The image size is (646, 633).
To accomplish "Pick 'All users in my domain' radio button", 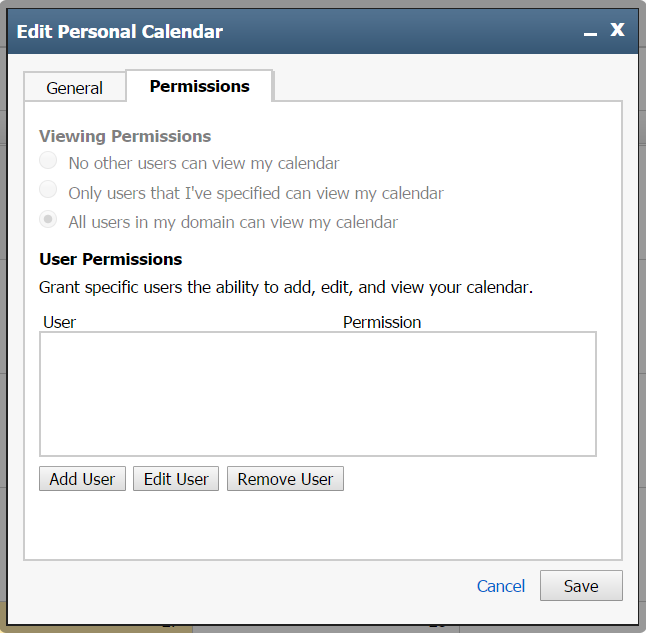I will 48,221.
